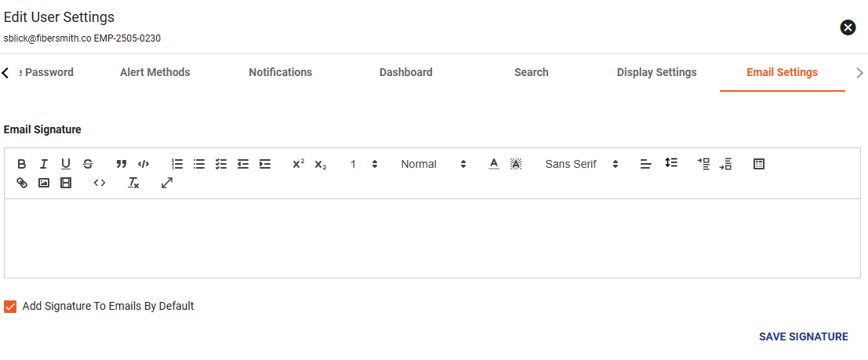The image size is (868, 360).
Task: Pick a text font color
Action: 494,164
